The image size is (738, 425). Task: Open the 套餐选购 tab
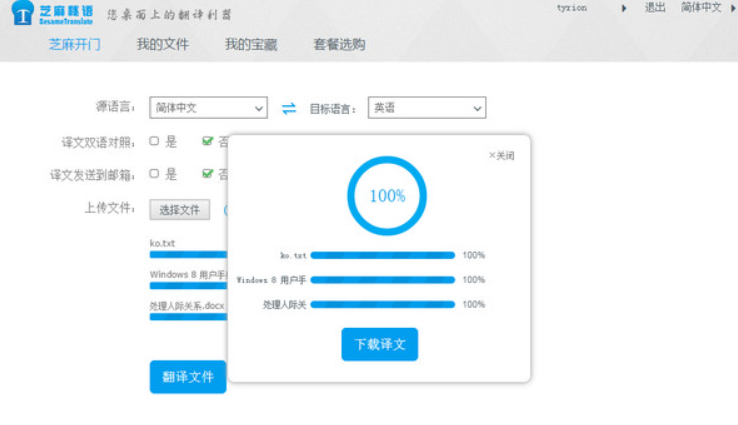pyautogui.click(x=339, y=44)
